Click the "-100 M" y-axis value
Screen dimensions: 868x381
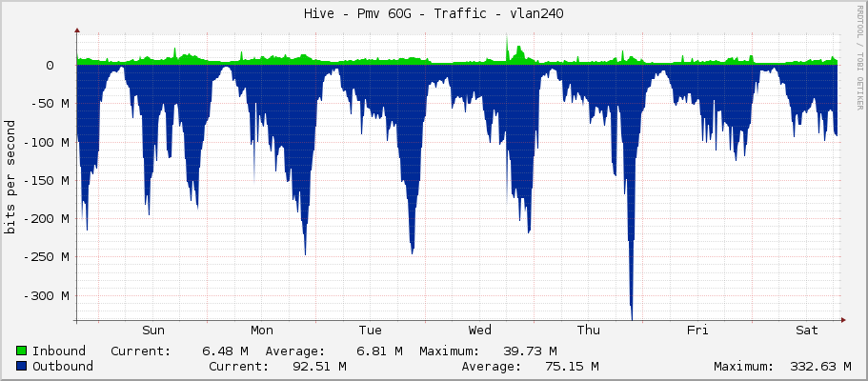tap(46, 142)
